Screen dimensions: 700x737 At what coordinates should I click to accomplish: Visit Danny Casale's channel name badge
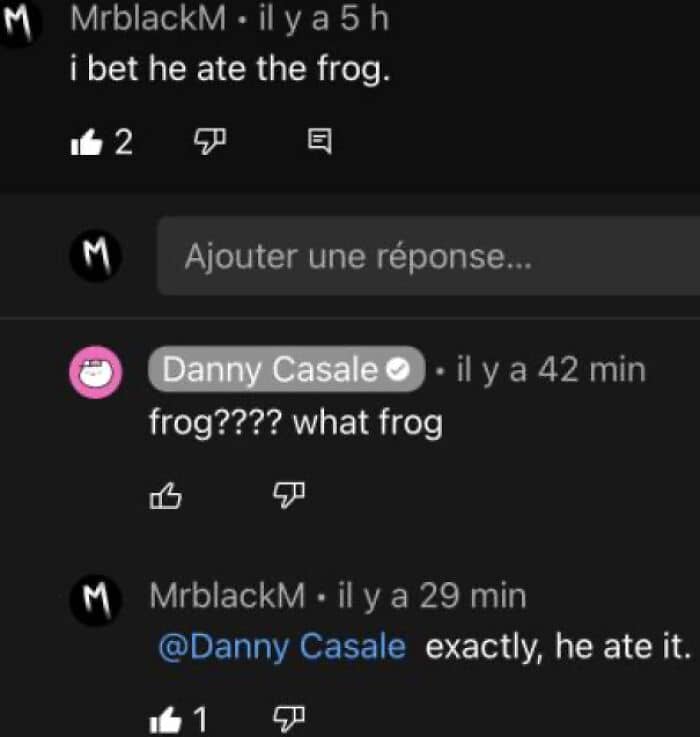click(272, 370)
